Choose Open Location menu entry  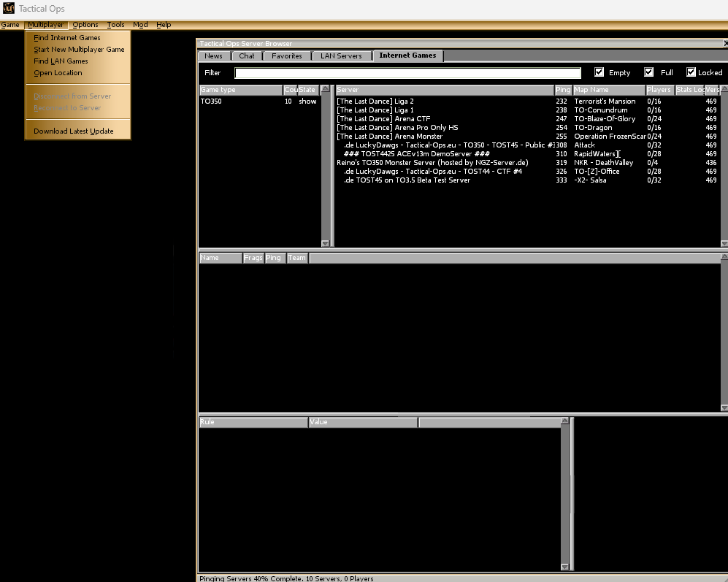point(78,72)
